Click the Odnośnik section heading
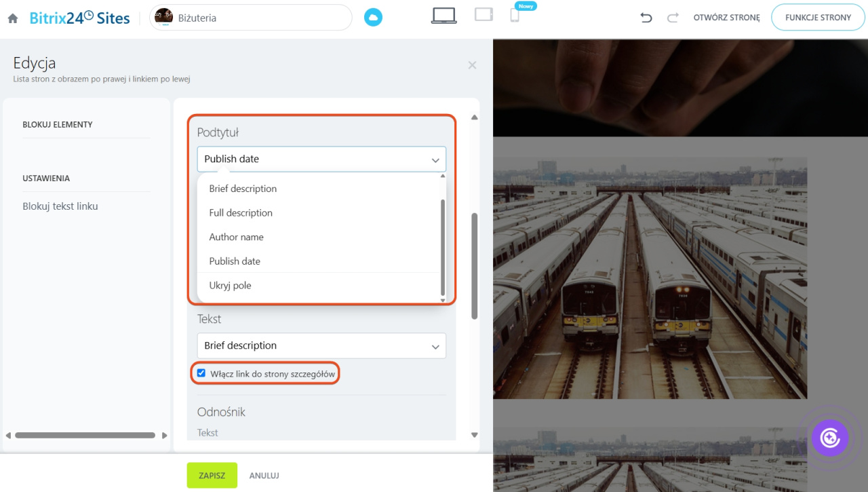Image resolution: width=868 pixels, height=492 pixels. pyautogui.click(x=221, y=412)
